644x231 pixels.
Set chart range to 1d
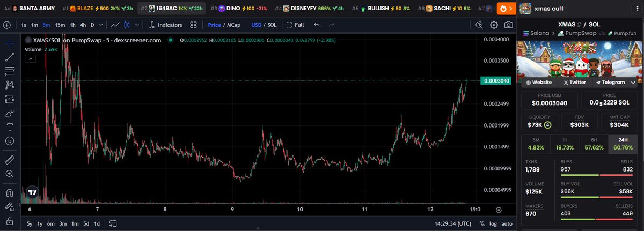pos(97,223)
